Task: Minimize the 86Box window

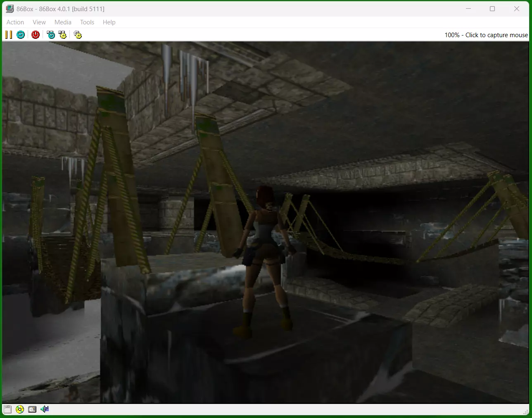Action: [468, 9]
